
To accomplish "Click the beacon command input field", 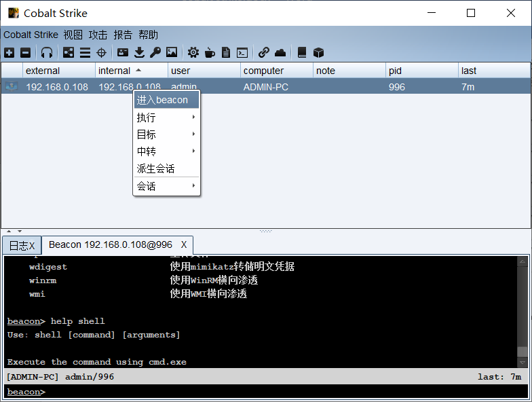I will (271, 392).
